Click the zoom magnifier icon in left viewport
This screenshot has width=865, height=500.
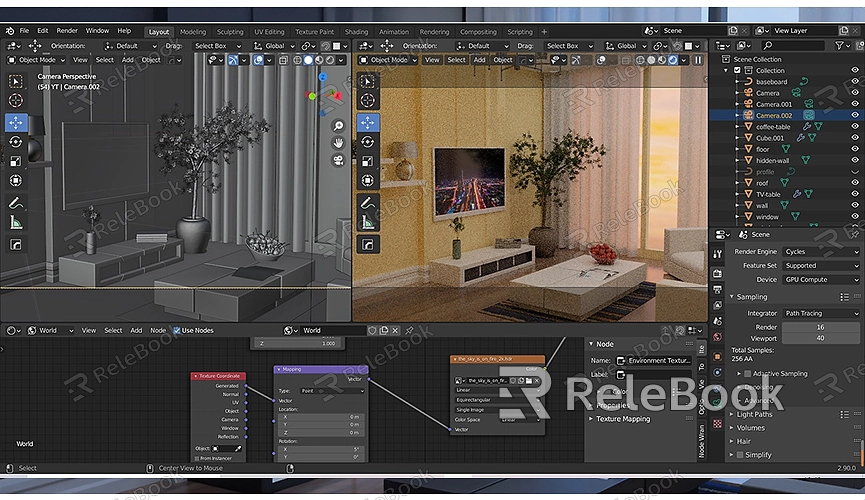coord(339,126)
